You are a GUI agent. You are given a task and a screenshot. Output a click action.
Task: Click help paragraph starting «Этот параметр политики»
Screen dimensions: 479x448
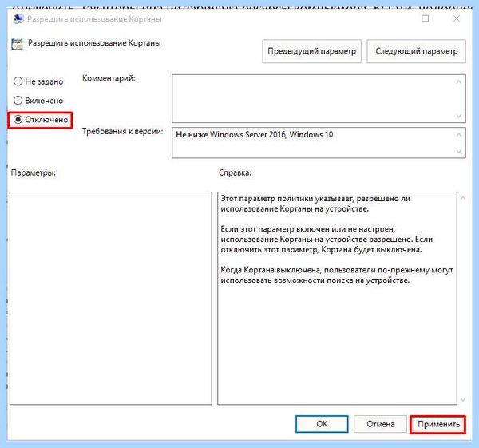click(x=315, y=204)
